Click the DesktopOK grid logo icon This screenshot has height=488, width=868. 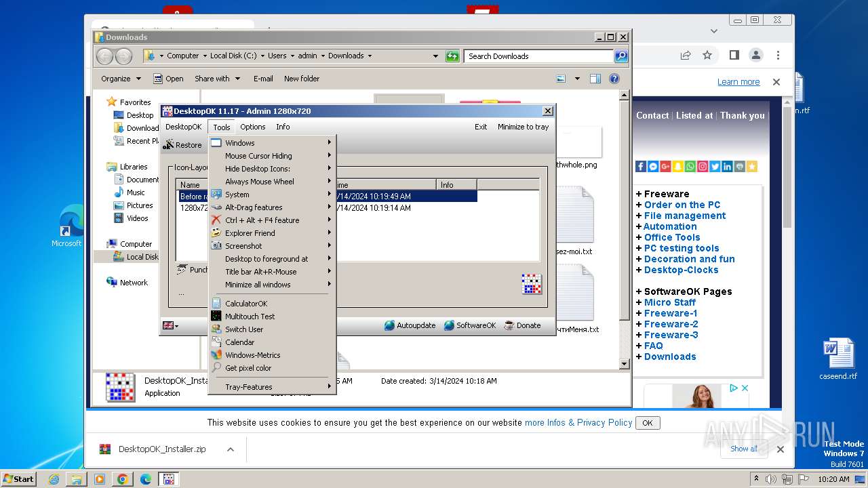click(532, 284)
